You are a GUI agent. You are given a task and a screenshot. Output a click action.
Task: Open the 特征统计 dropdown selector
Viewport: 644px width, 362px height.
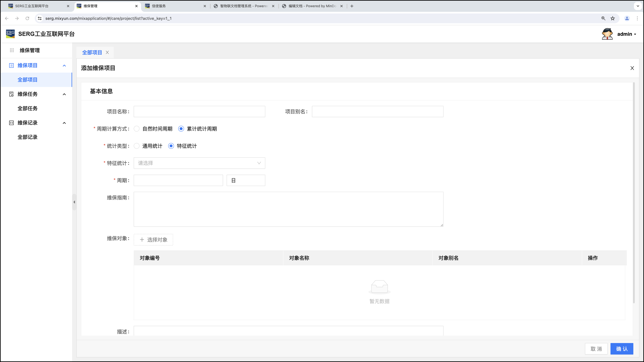[x=199, y=163]
